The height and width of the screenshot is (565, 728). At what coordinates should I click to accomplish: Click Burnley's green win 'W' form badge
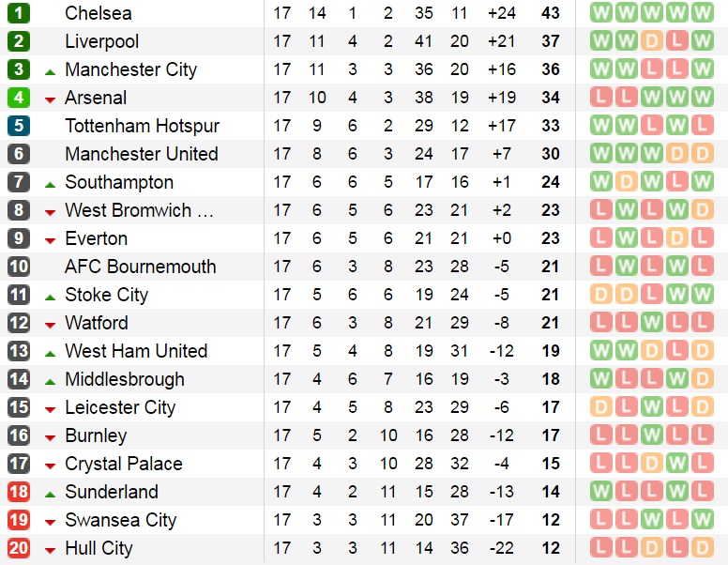(651, 435)
